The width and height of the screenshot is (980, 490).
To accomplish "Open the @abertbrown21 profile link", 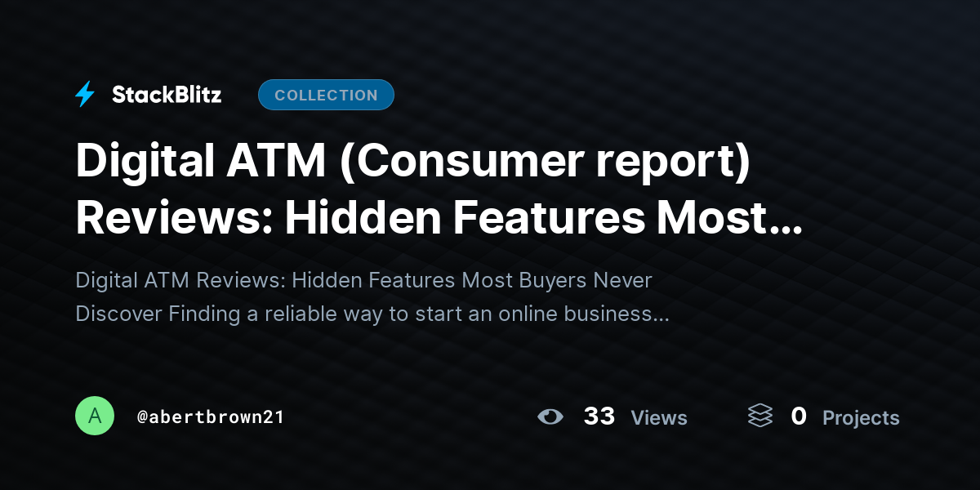I will pos(211,416).
